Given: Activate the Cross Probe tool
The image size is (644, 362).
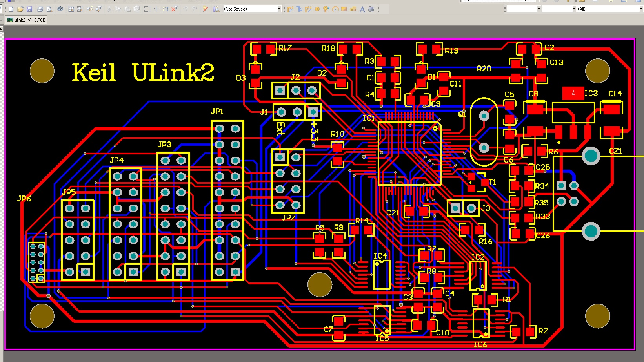Looking at the screenshot, I should (205, 9).
